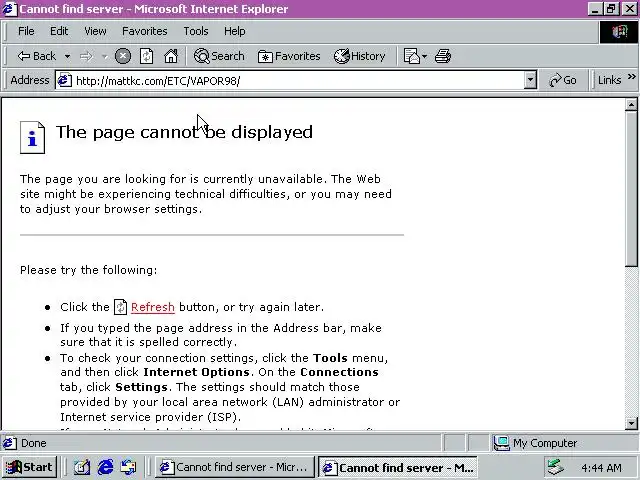Open the File menu
The image size is (640, 480).
26,31
